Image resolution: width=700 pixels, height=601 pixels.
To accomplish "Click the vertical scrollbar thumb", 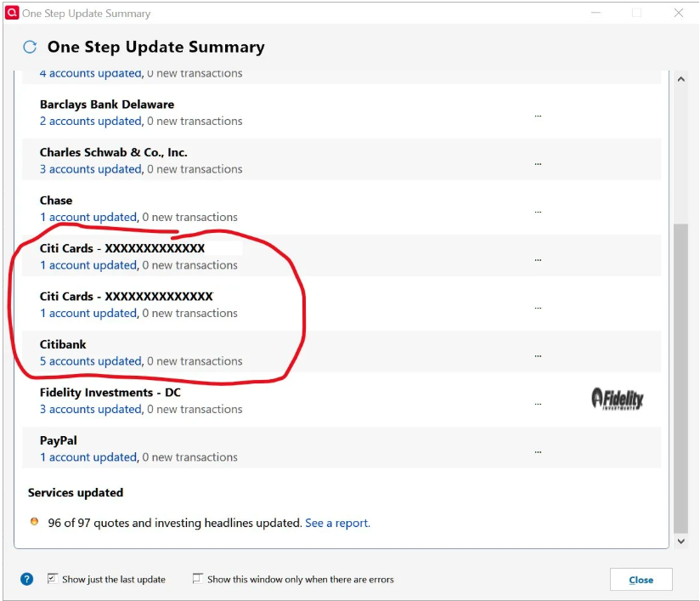I will click(x=680, y=378).
